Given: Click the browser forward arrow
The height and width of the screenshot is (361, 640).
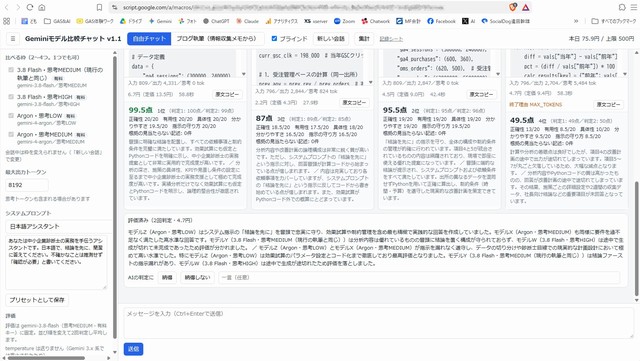Looking at the screenshot, I should 18,7.
